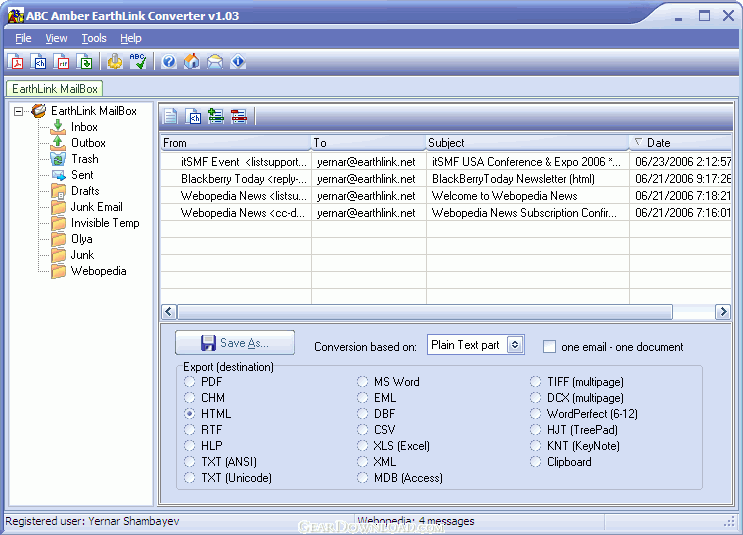The height and width of the screenshot is (535, 743).
Task: Select the Webopedia folder
Action: pos(99,271)
